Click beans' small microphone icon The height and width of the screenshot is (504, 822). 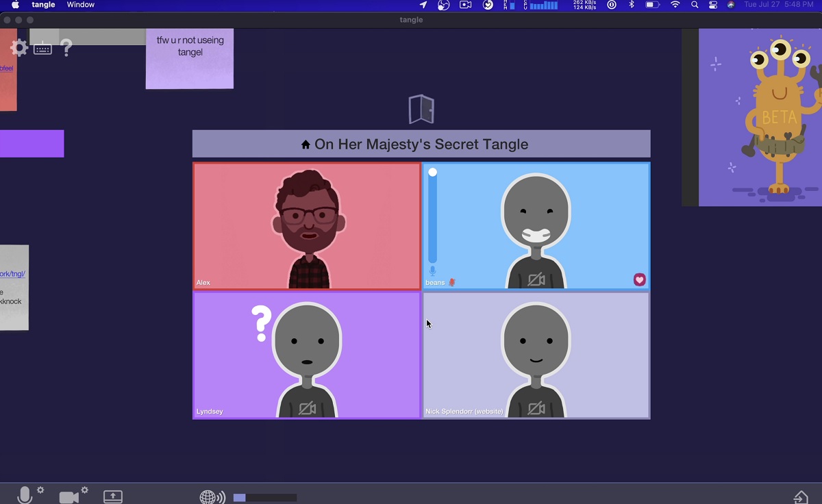coord(432,271)
